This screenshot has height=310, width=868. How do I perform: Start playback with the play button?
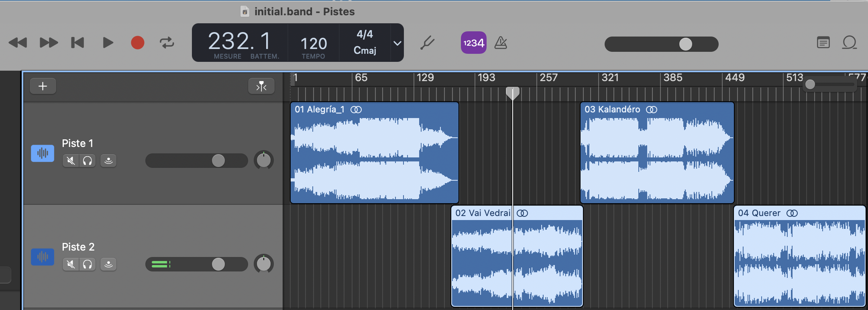click(108, 43)
